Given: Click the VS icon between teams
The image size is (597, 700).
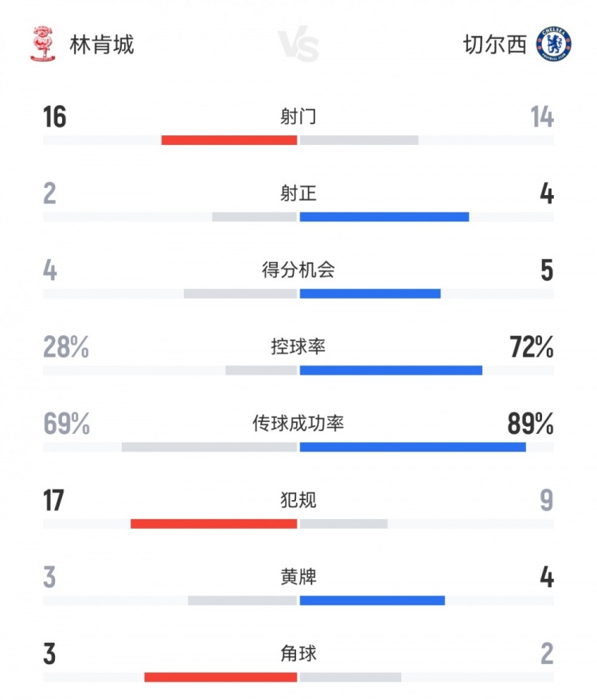Looking at the screenshot, I should coord(298,45).
